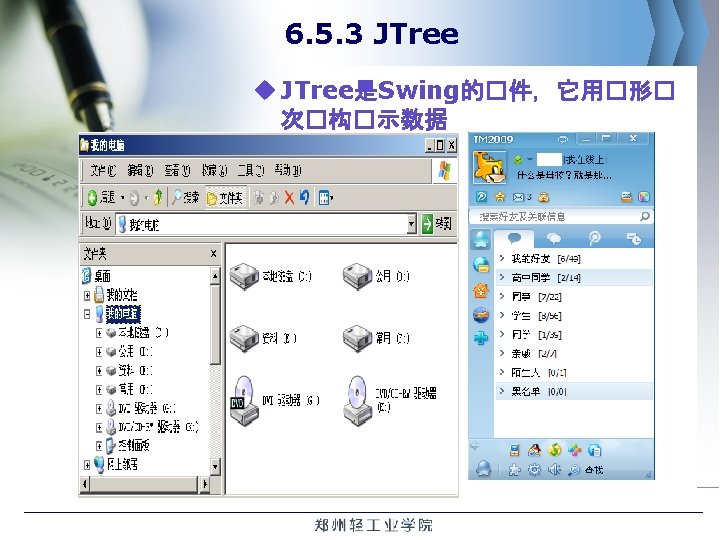Click the speaker sound icon in TM2009 bottom bar

point(554,470)
